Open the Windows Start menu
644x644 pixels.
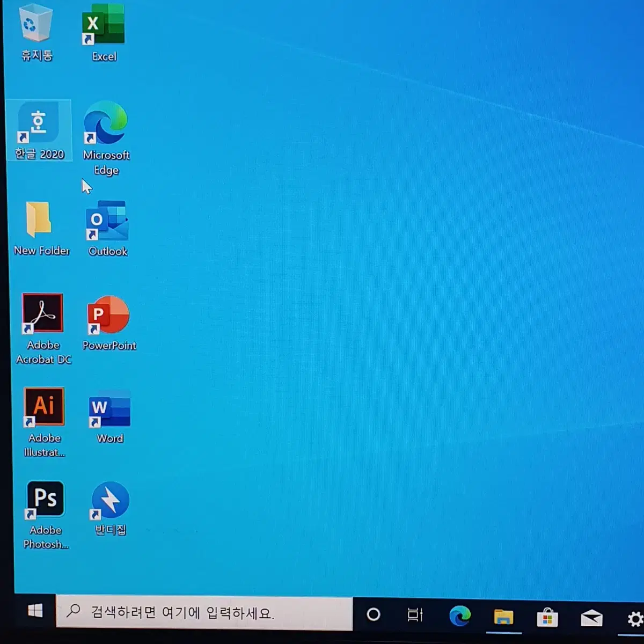(35, 611)
